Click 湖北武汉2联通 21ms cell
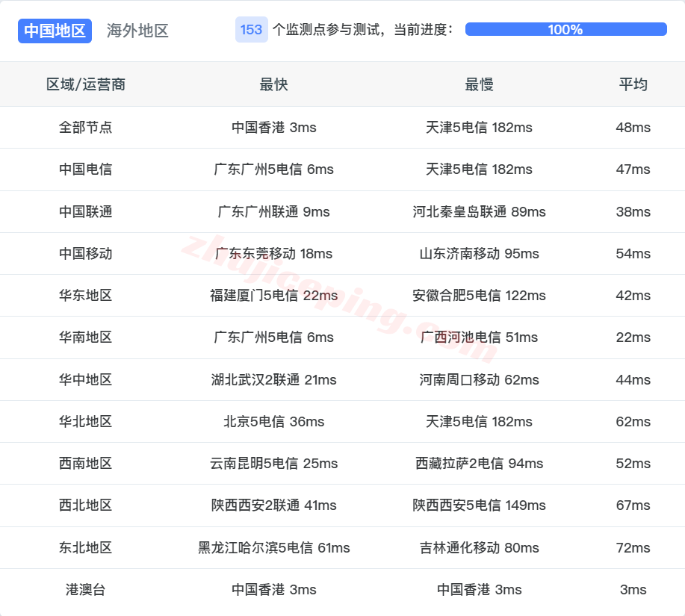 pos(274,379)
